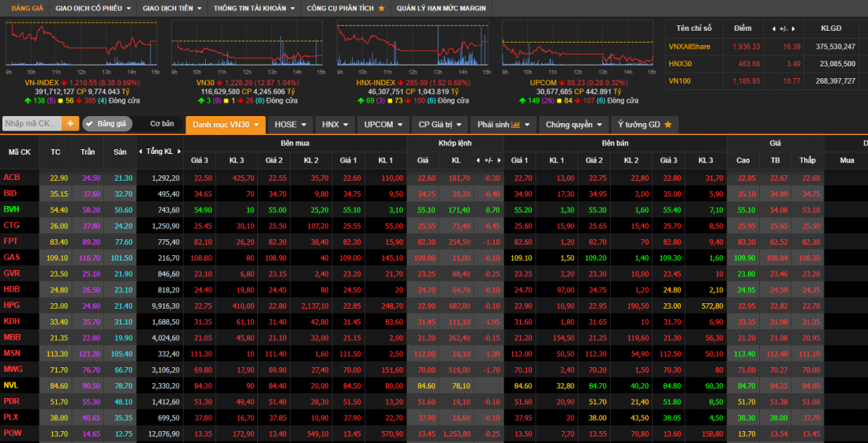Viewport: 868px width, 443px height.
Task: Click the chart icon on Phái sinh tab
Action: click(x=516, y=125)
